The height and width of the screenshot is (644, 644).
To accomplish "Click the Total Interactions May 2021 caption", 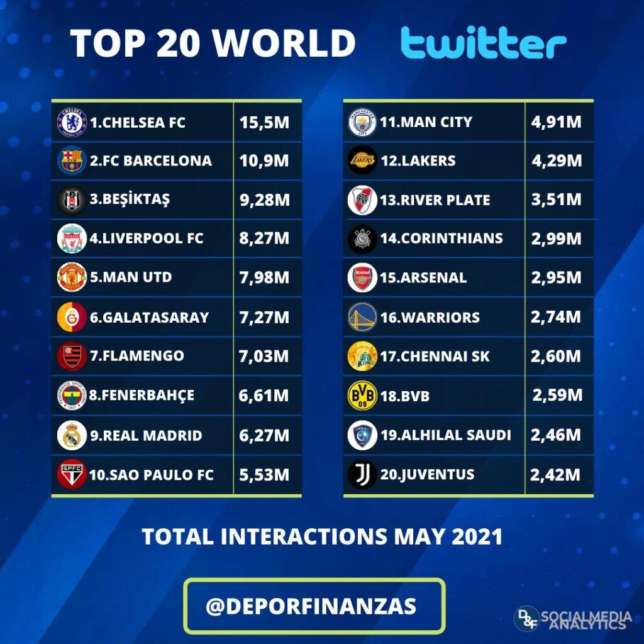I will pyautogui.click(x=322, y=536).
